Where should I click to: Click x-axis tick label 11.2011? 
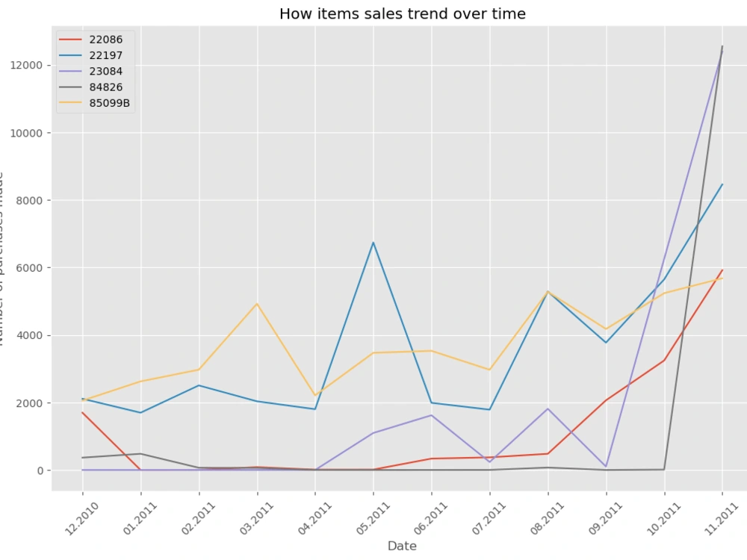[x=722, y=519]
